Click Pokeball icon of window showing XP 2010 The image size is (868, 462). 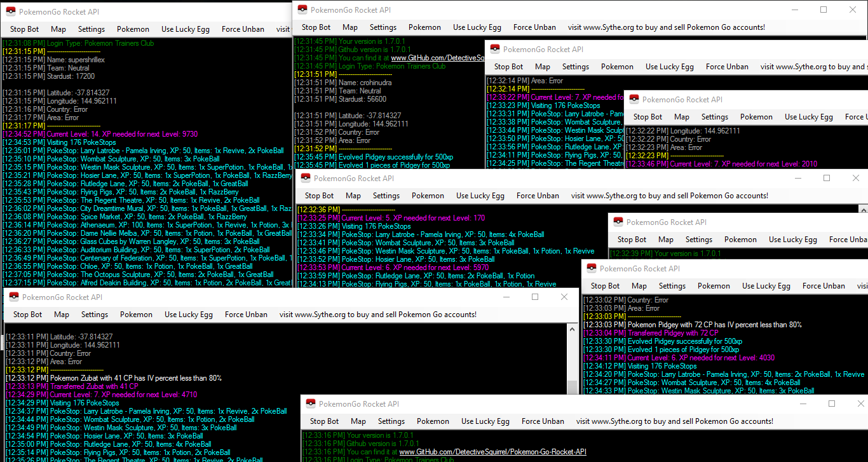tap(634, 99)
